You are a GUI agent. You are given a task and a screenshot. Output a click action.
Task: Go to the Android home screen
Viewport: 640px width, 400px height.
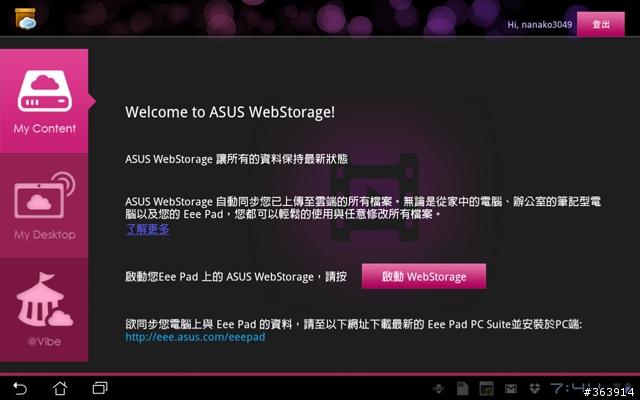tap(60, 388)
